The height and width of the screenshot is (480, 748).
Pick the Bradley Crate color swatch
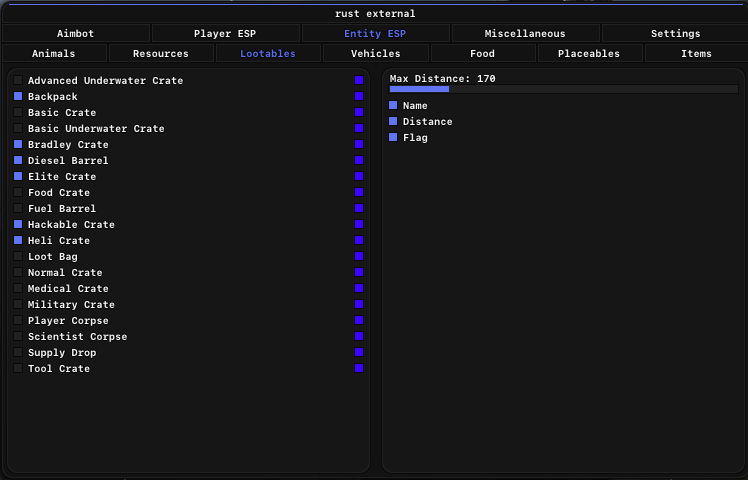[x=359, y=144]
